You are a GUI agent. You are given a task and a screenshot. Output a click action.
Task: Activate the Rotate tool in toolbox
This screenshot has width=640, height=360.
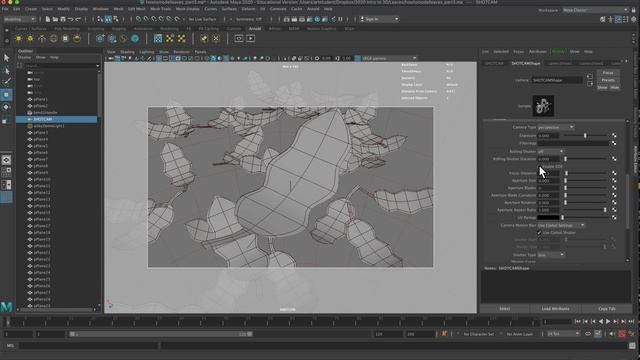click(6, 107)
